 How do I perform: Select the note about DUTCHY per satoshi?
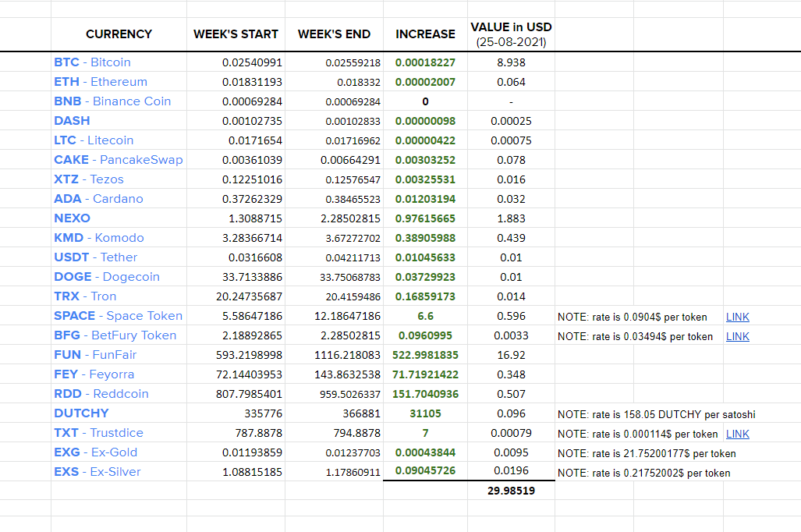click(x=657, y=414)
